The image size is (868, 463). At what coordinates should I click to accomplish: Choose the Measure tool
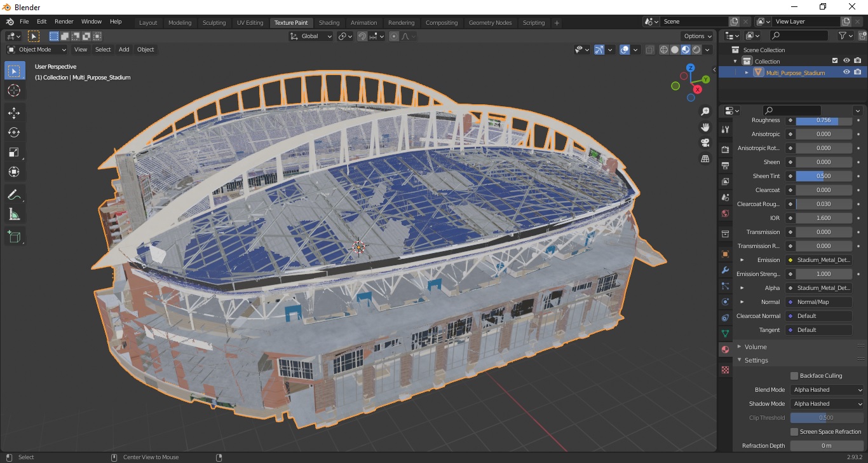(14, 214)
